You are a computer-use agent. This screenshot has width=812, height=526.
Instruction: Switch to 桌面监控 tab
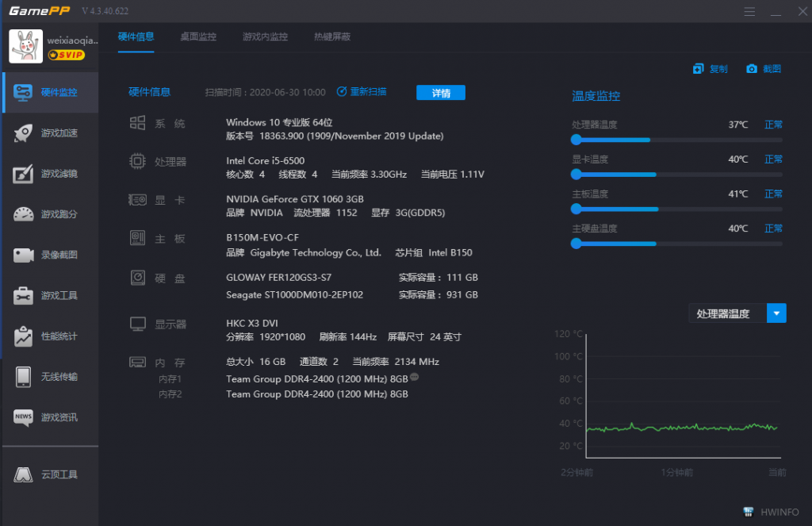tap(198, 36)
